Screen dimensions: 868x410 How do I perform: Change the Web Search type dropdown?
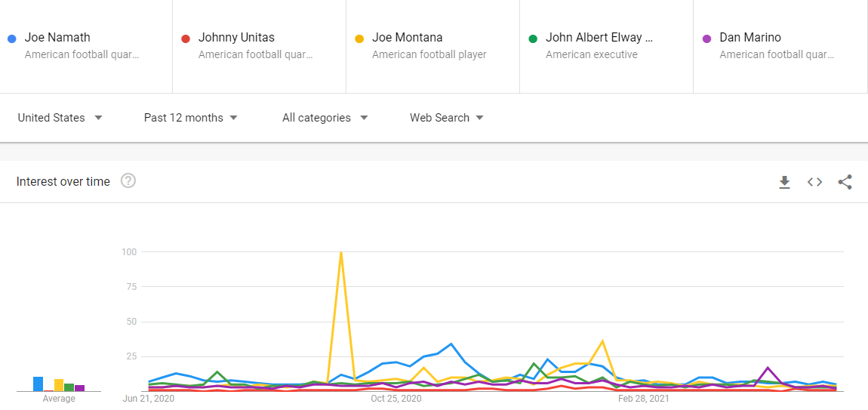(447, 118)
